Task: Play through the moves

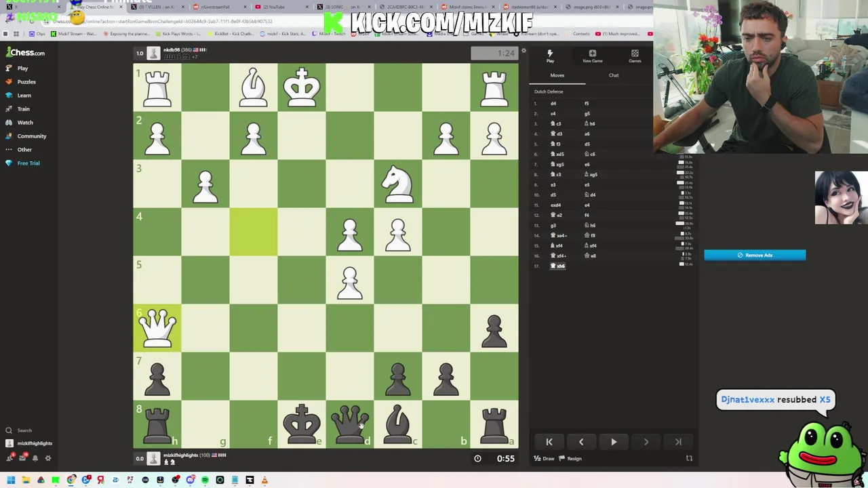Action: pyautogui.click(x=614, y=442)
